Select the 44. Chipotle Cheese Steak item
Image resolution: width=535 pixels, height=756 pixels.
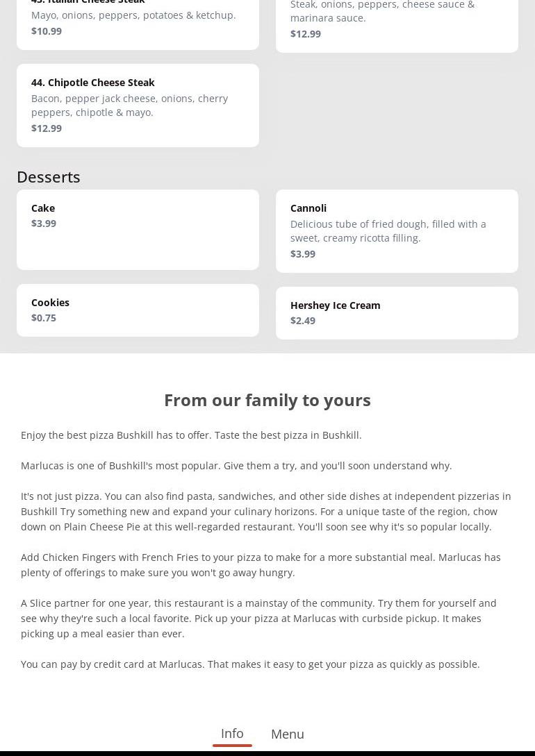93,83
